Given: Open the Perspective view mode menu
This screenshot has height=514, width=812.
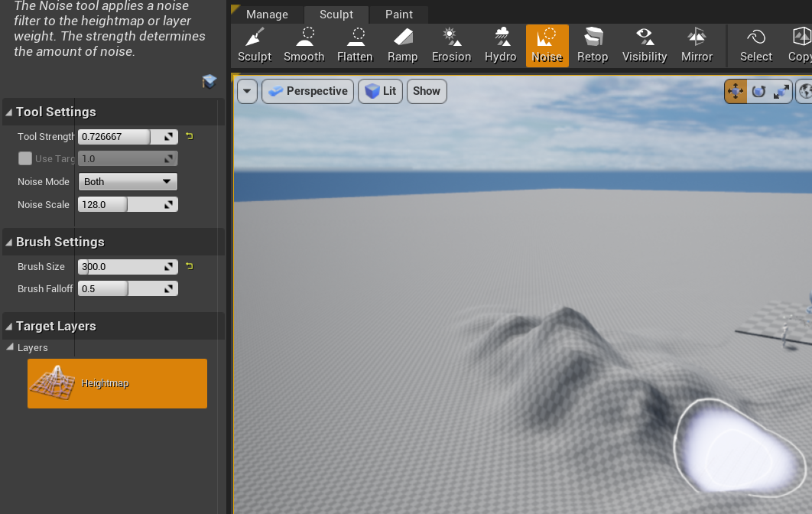Looking at the screenshot, I should tap(307, 91).
